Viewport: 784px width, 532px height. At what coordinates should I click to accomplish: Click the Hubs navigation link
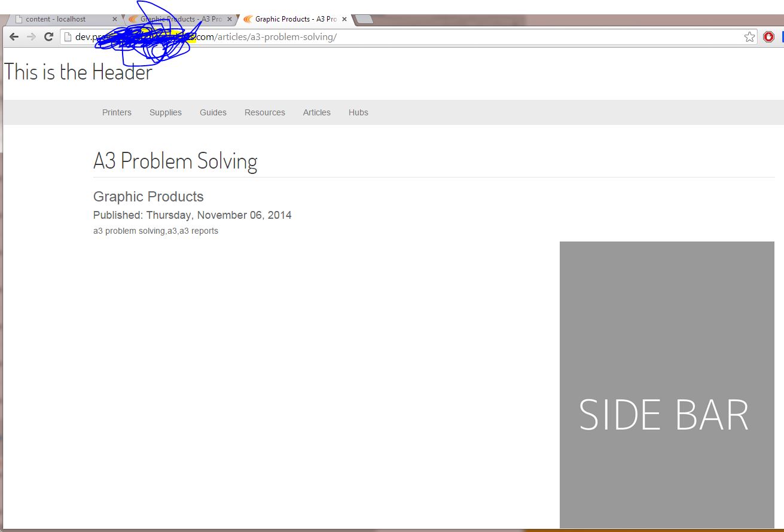point(358,112)
